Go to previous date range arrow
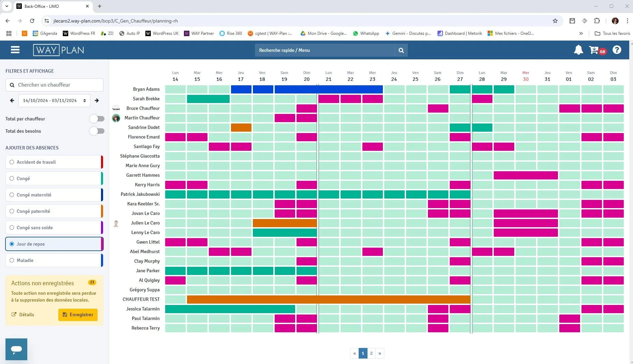This screenshot has height=364, width=633. click(x=12, y=101)
